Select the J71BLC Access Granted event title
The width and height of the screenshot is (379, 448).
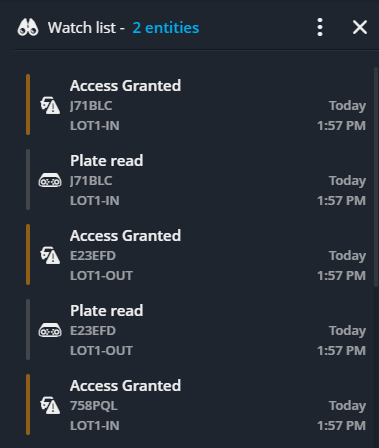pyautogui.click(x=125, y=86)
